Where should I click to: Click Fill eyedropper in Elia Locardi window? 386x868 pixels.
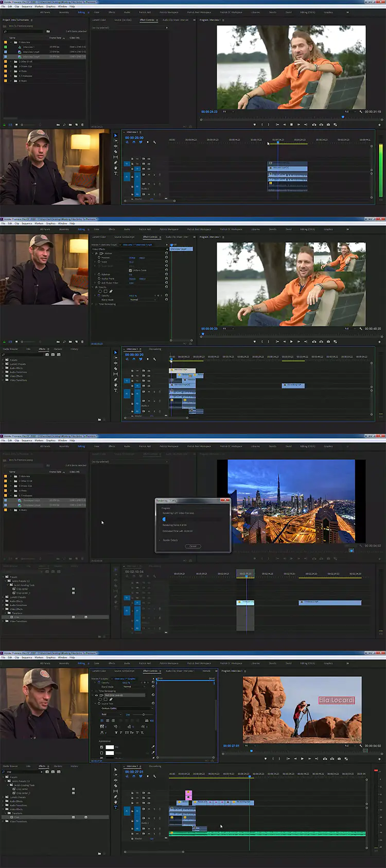tap(152, 747)
